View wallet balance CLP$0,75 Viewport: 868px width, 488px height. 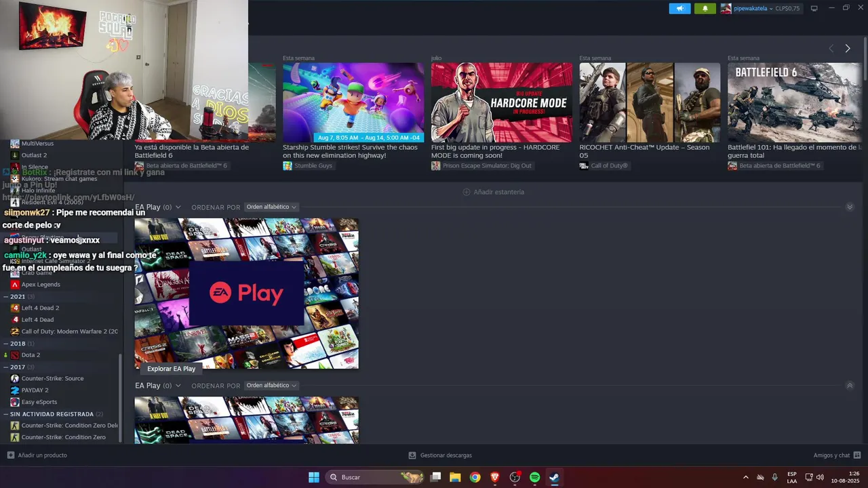(x=788, y=8)
